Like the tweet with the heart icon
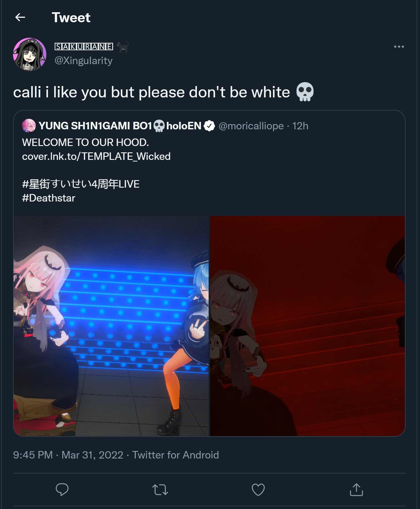Image resolution: width=420 pixels, height=509 pixels. [258, 490]
